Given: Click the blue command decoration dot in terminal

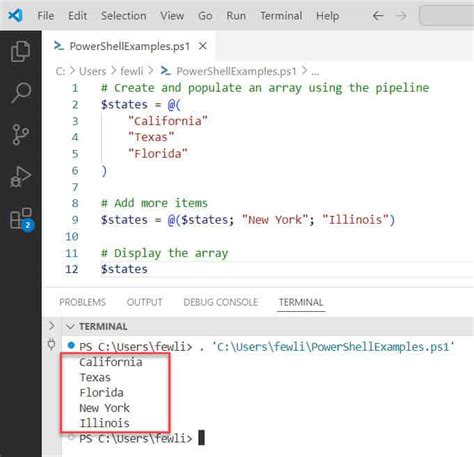Looking at the screenshot, I should pos(71,345).
